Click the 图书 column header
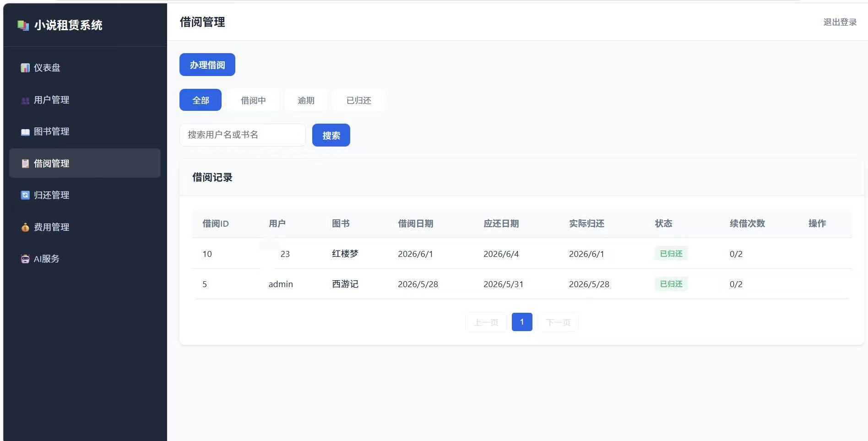The width and height of the screenshot is (868, 441). (341, 223)
